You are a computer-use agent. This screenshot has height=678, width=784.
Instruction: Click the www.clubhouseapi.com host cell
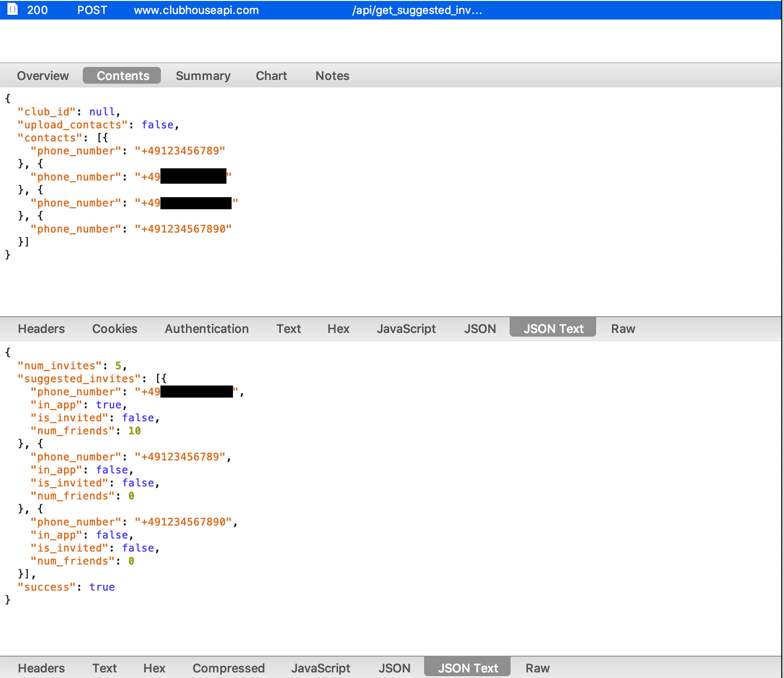pyautogui.click(x=196, y=10)
